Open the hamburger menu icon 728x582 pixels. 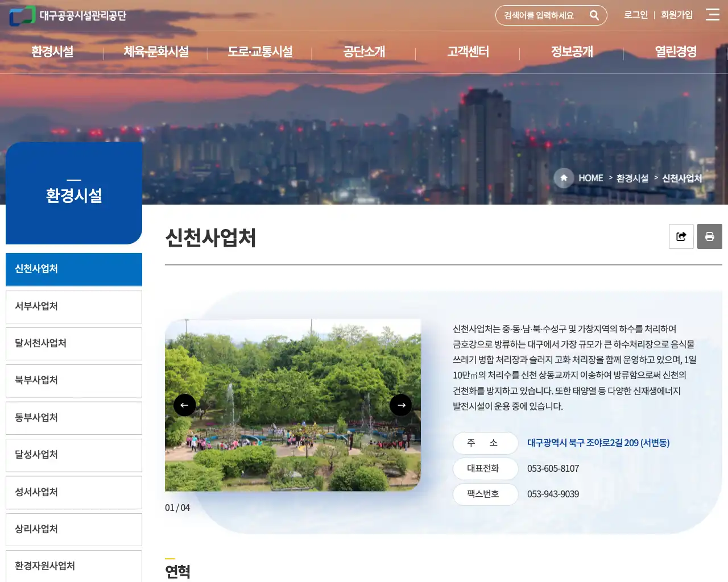click(712, 15)
